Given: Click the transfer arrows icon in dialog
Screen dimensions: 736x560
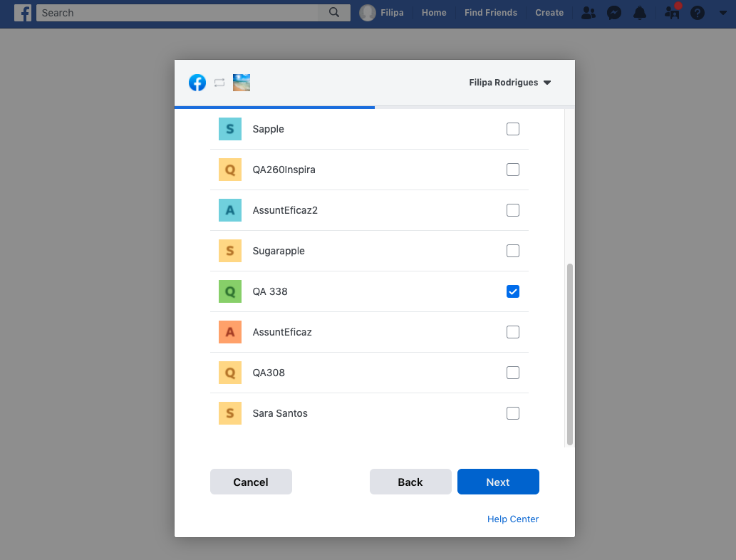Looking at the screenshot, I should point(219,83).
